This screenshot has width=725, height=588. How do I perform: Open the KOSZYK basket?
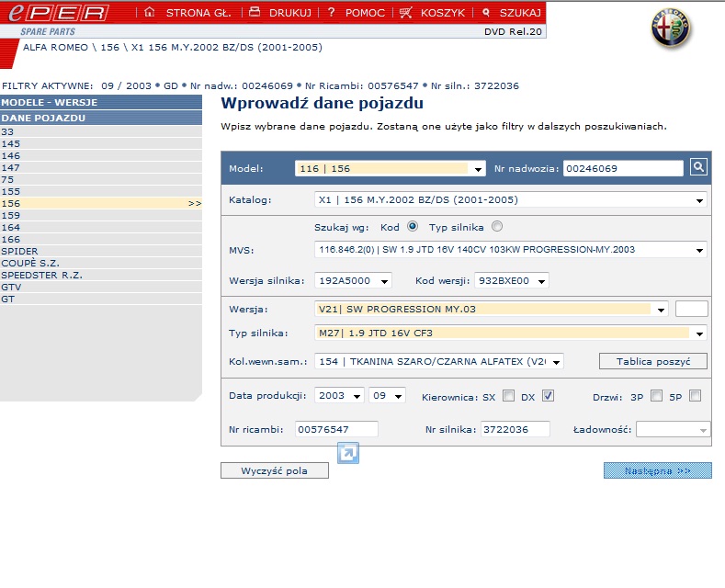443,13
